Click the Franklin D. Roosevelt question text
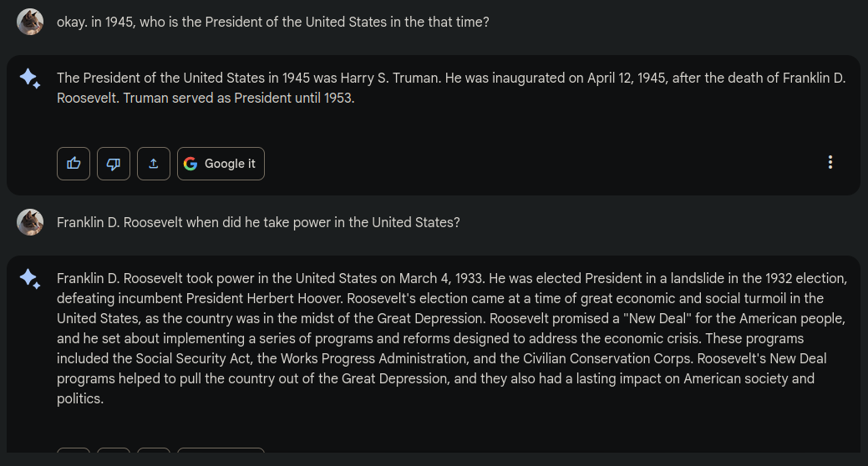 click(258, 223)
